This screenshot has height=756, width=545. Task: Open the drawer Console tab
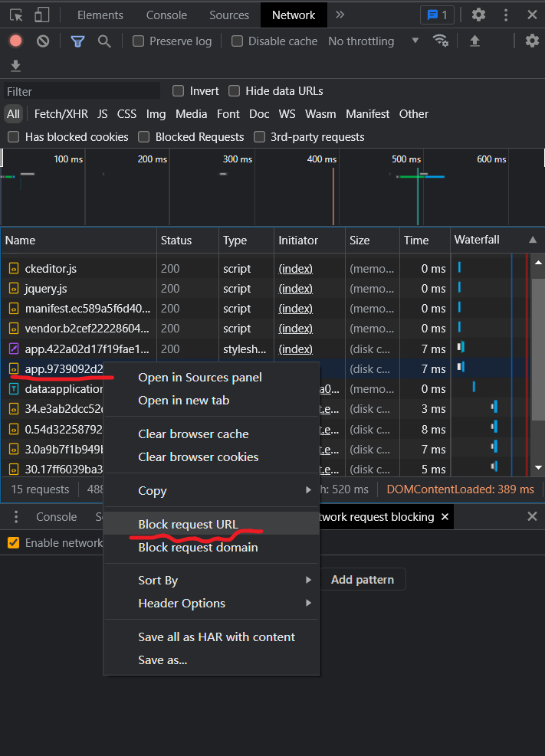pos(57,517)
